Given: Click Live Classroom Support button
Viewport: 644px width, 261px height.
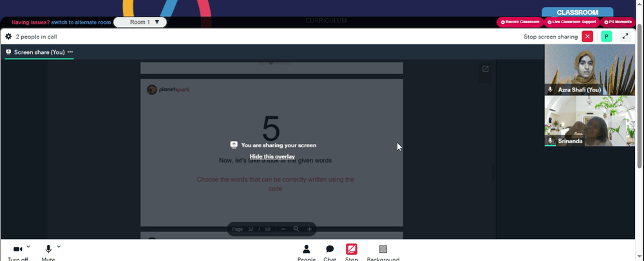Looking at the screenshot, I should [x=572, y=22].
